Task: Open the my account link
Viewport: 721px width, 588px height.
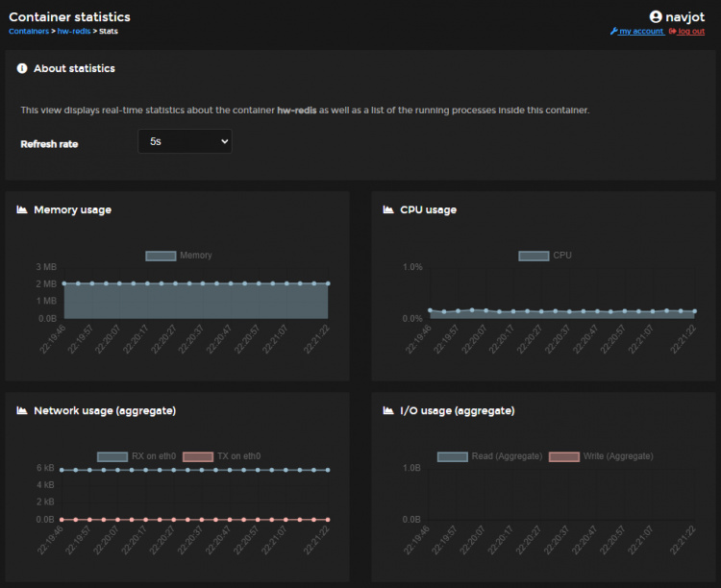Action: (640, 31)
